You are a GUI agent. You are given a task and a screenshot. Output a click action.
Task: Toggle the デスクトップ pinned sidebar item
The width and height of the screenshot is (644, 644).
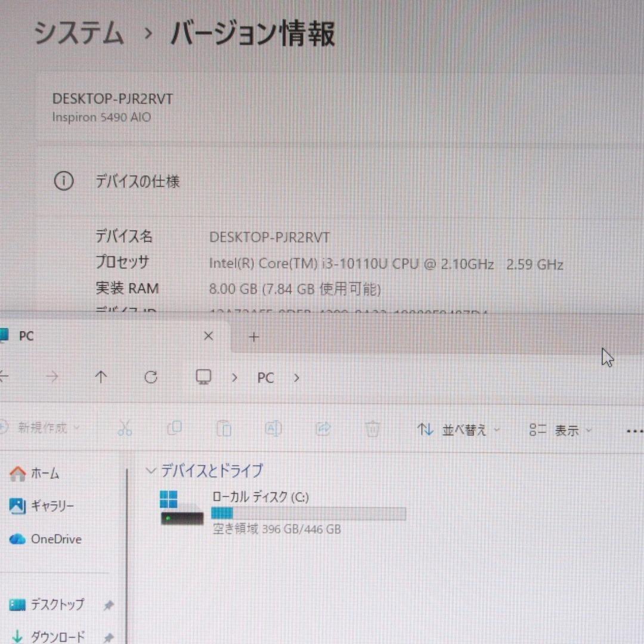pos(58,605)
